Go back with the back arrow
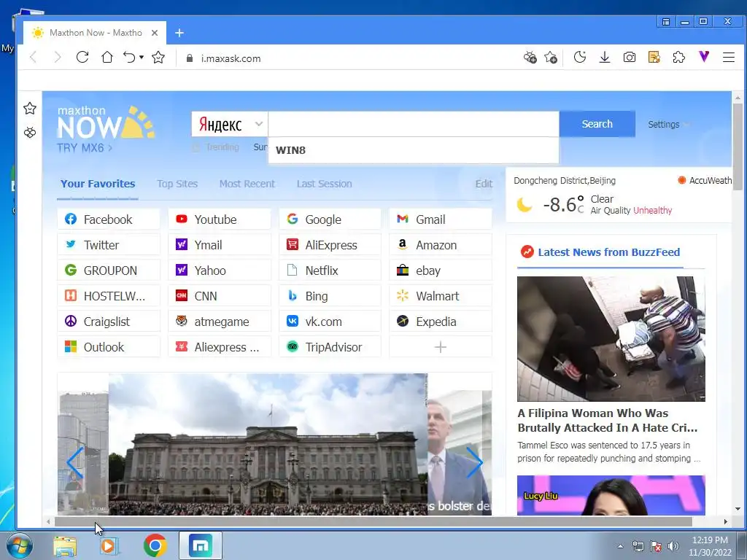This screenshot has height=560, width=747. pos(33,58)
